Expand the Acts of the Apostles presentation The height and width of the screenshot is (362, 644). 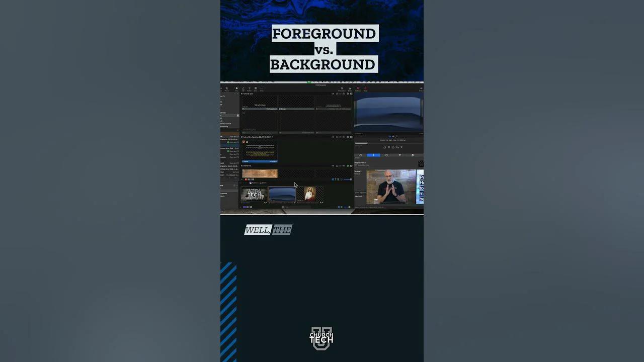click(242, 136)
